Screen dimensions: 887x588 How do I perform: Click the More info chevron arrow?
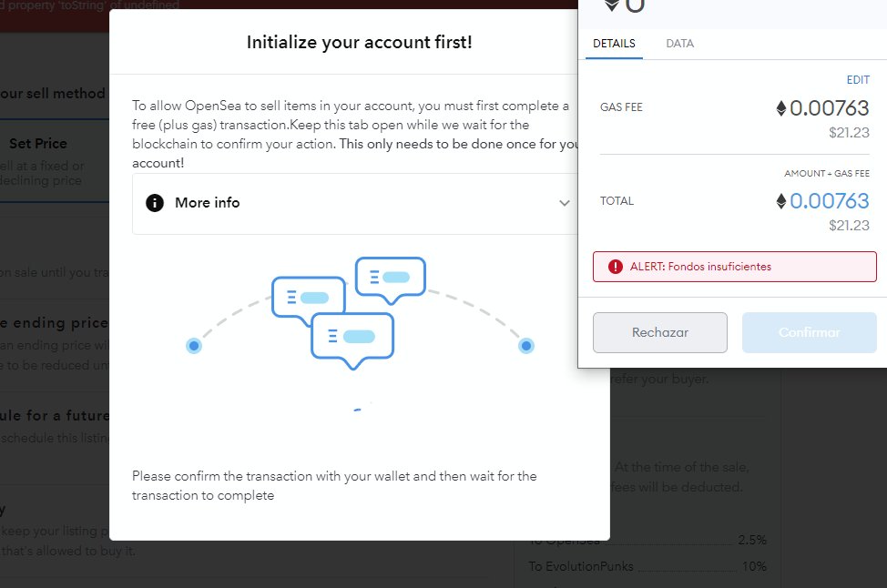click(x=564, y=203)
